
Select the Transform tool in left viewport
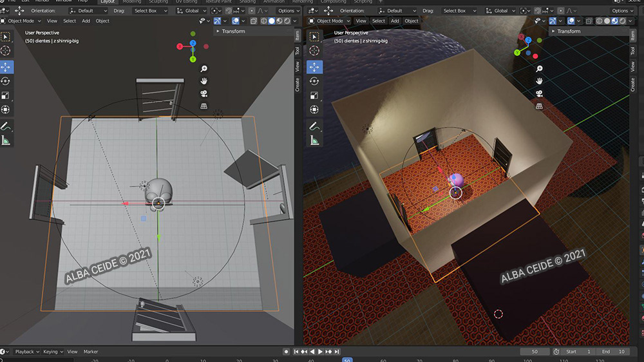(x=6, y=110)
